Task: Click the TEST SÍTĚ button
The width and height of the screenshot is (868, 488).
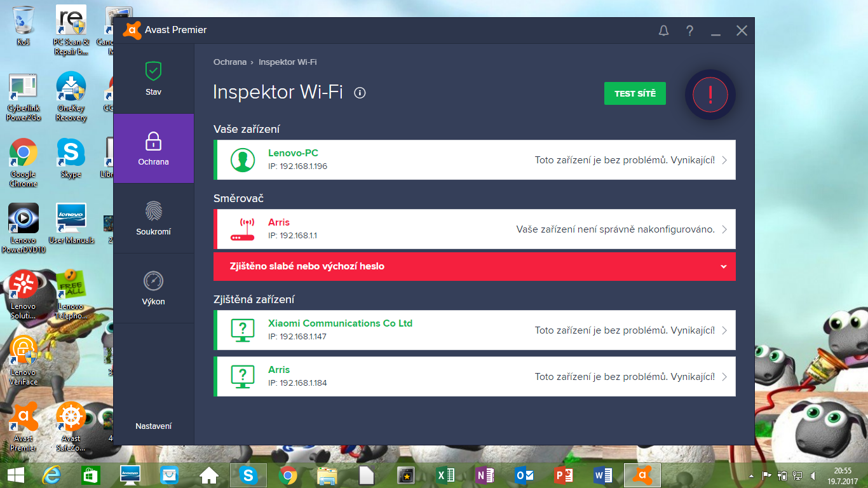Action: (x=635, y=93)
